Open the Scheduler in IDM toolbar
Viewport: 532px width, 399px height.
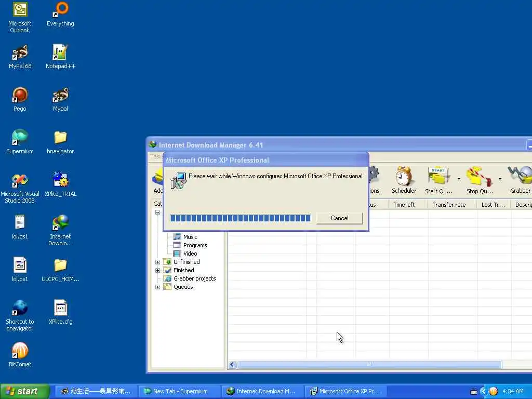[404, 180]
